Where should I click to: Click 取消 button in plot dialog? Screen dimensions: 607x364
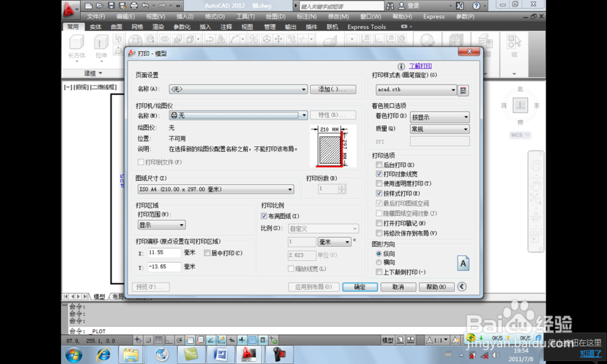pyautogui.click(x=398, y=287)
